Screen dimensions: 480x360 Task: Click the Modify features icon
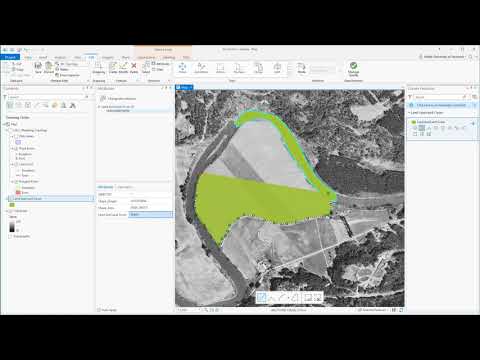(x=123, y=68)
